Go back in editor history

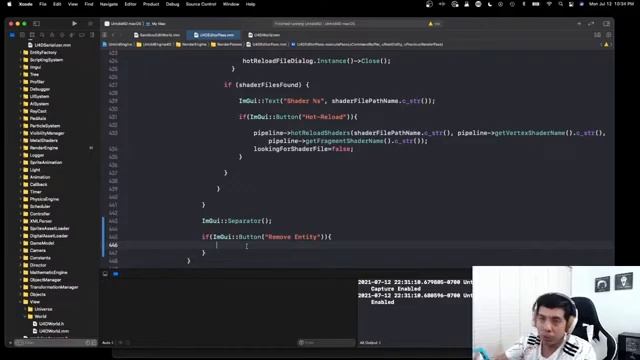click(x=114, y=35)
